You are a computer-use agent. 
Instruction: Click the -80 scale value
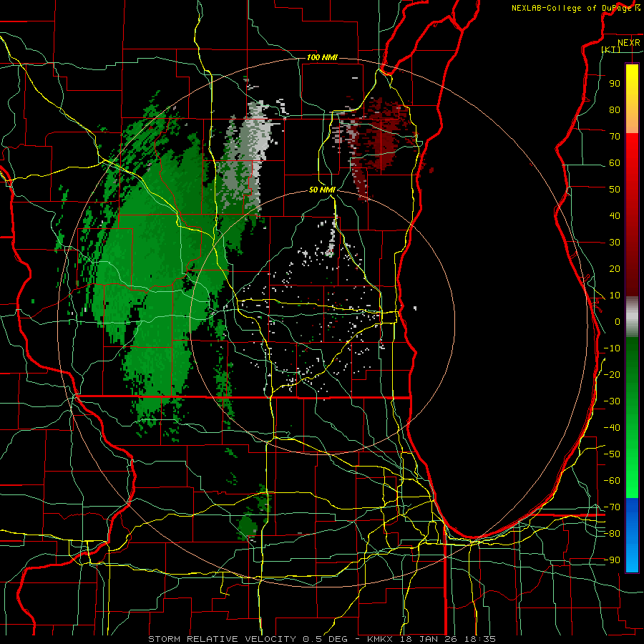coord(612,534)
